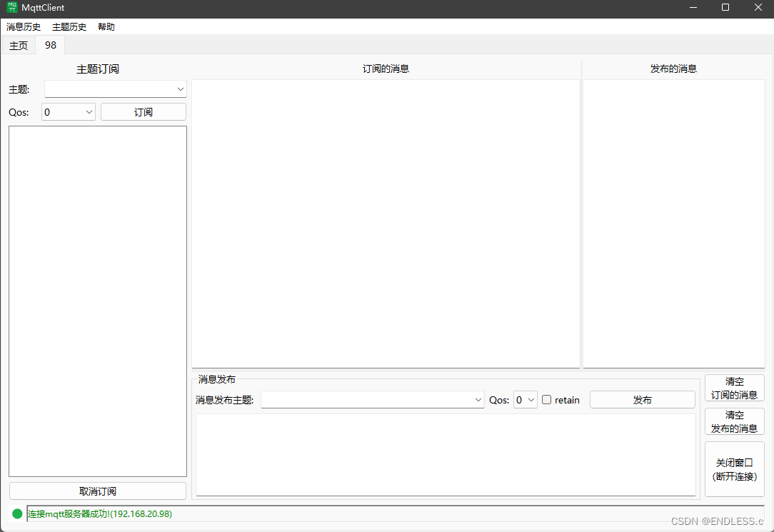Click the 订阅 subscribe button

tap(143, 111)
